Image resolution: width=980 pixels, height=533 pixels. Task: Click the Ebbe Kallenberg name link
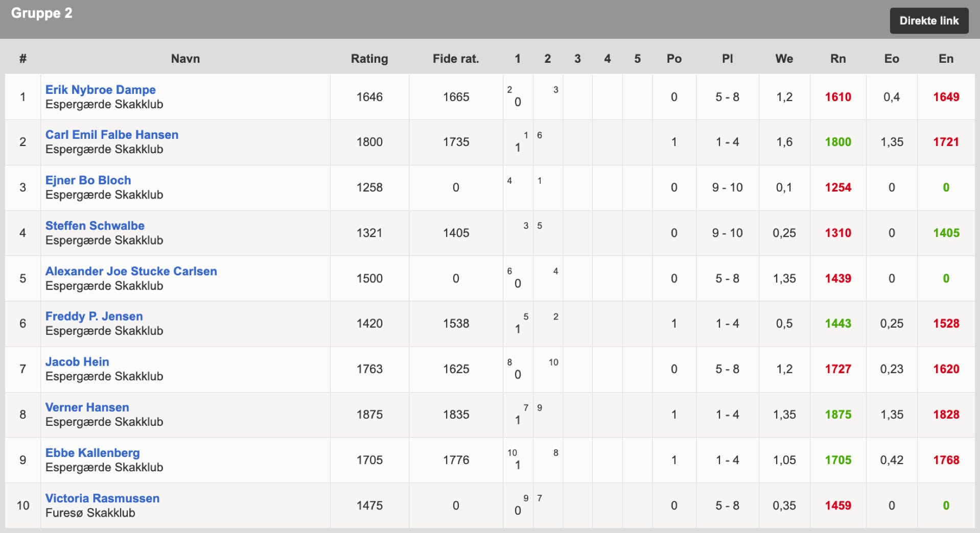click(92, 453)
